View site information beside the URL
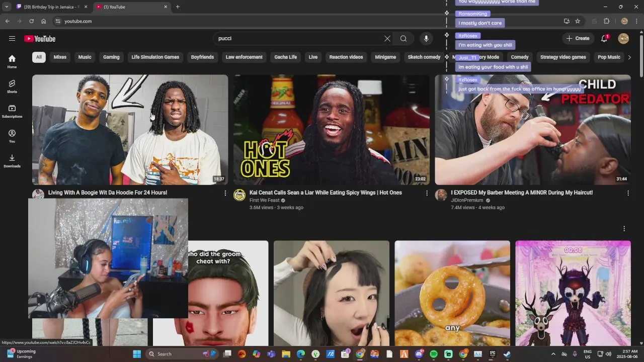Screen dimensions: 644x362 [x=58, y=21]
